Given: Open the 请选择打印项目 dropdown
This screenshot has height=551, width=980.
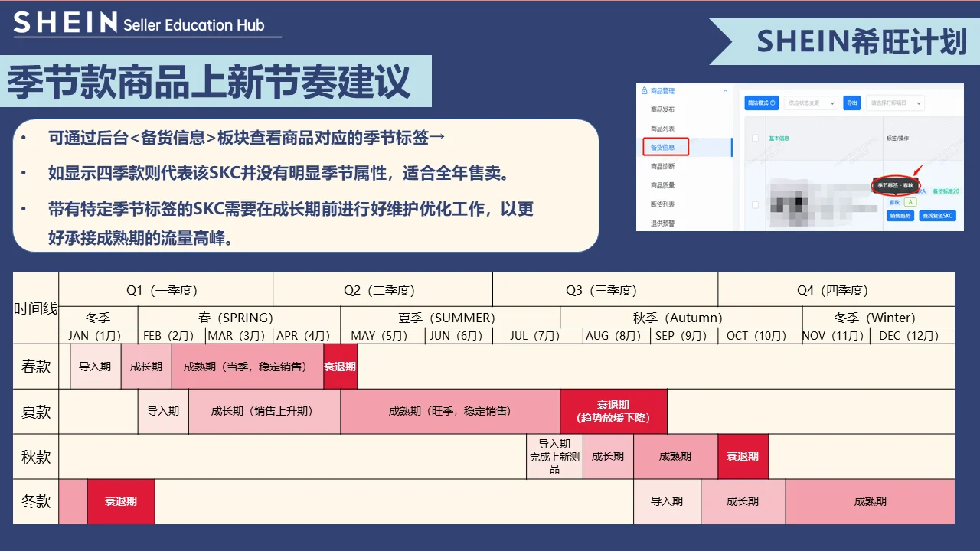Looking at the screenshot, I should [893, 103].
